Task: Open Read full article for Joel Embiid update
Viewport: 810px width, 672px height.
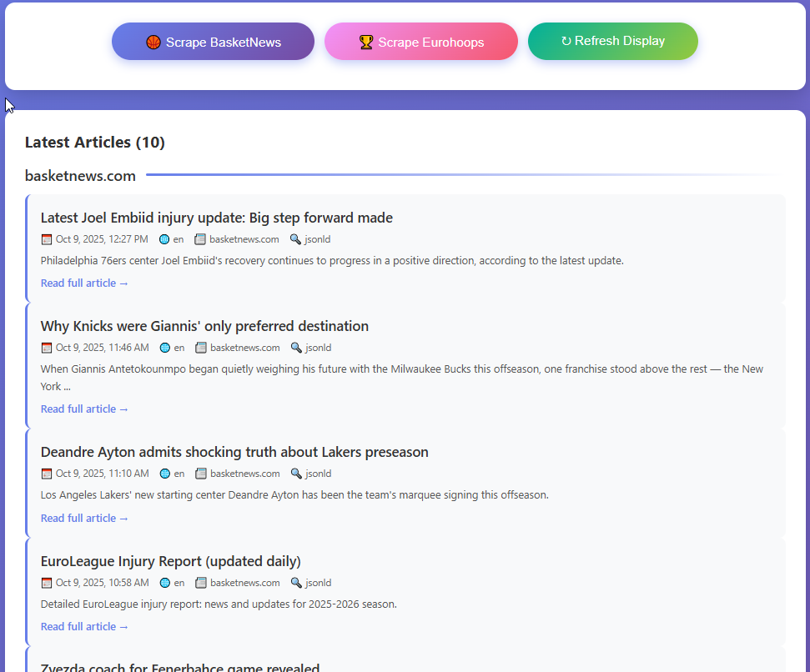Action: 84,283
